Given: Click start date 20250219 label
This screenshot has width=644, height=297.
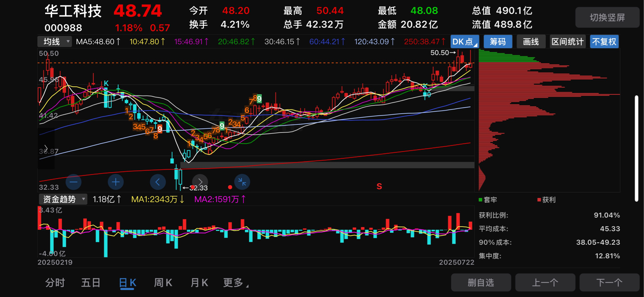Looking at the screenshot, I should (55, 262).
